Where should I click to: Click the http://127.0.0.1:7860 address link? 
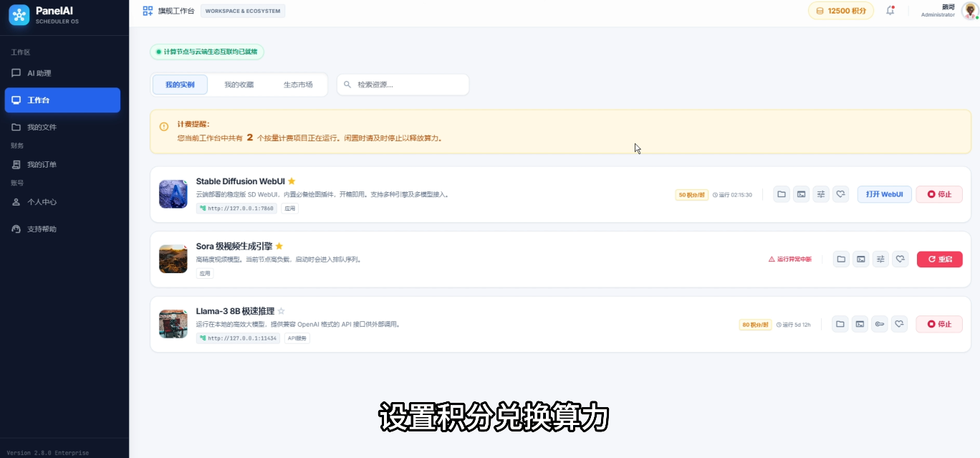coord(236,209)
